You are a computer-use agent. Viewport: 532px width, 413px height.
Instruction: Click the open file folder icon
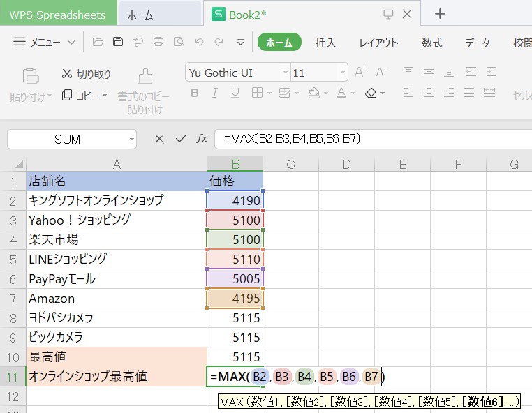coord(98,42)
